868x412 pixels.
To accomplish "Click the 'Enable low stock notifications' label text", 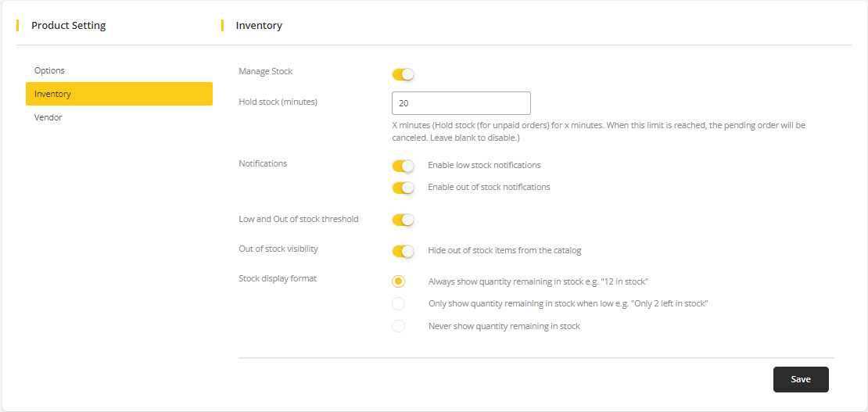I will tap(484, 165).
